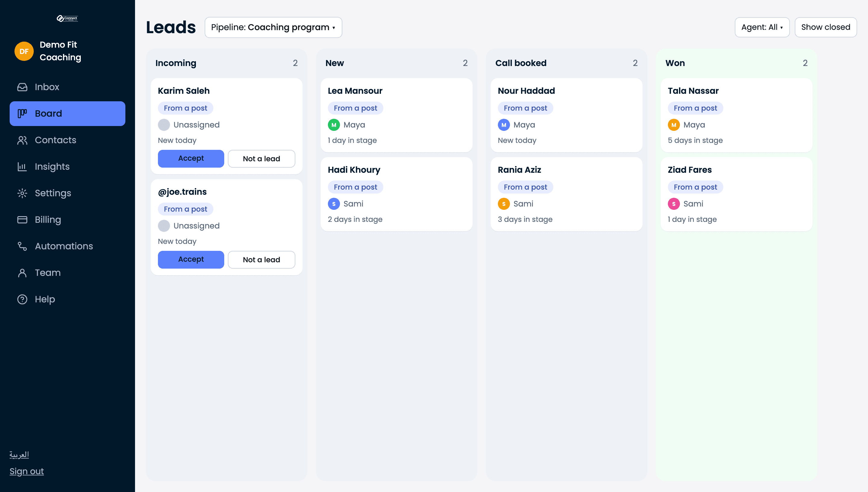Go to the Contacts page
The height and width of the screenshot is (492, 868).
(67, 140)
